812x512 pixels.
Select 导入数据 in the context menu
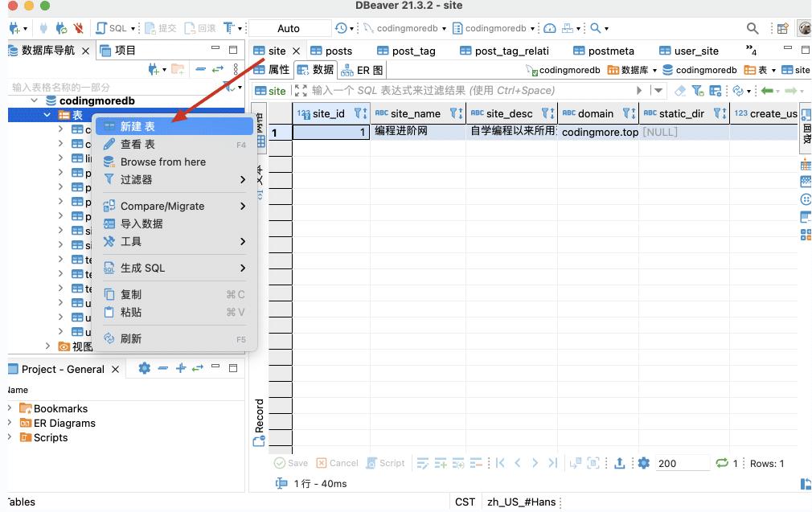point(141,223)
